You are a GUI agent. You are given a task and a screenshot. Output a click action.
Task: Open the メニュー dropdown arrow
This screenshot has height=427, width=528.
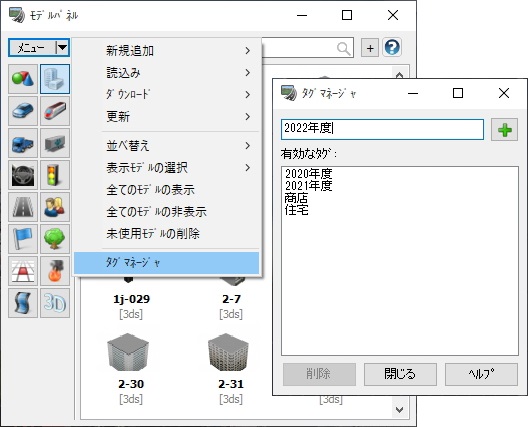tap(62, 47)
